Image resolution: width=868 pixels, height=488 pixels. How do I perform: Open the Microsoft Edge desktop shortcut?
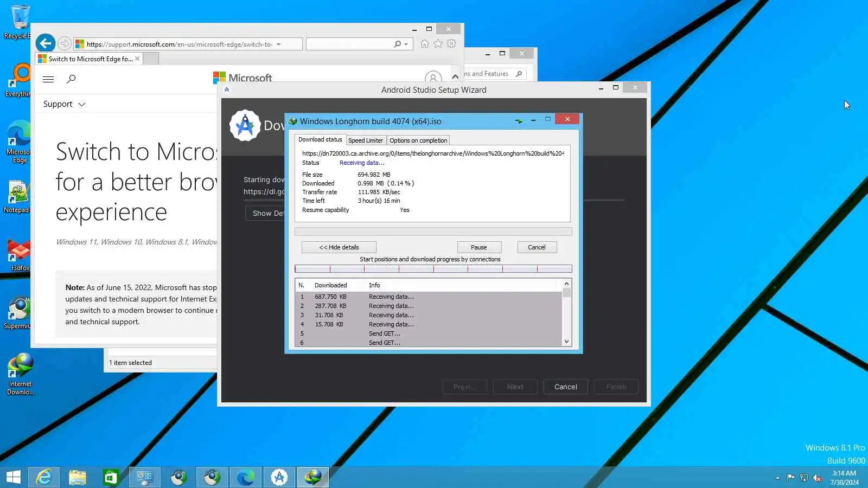coord(19,141)
